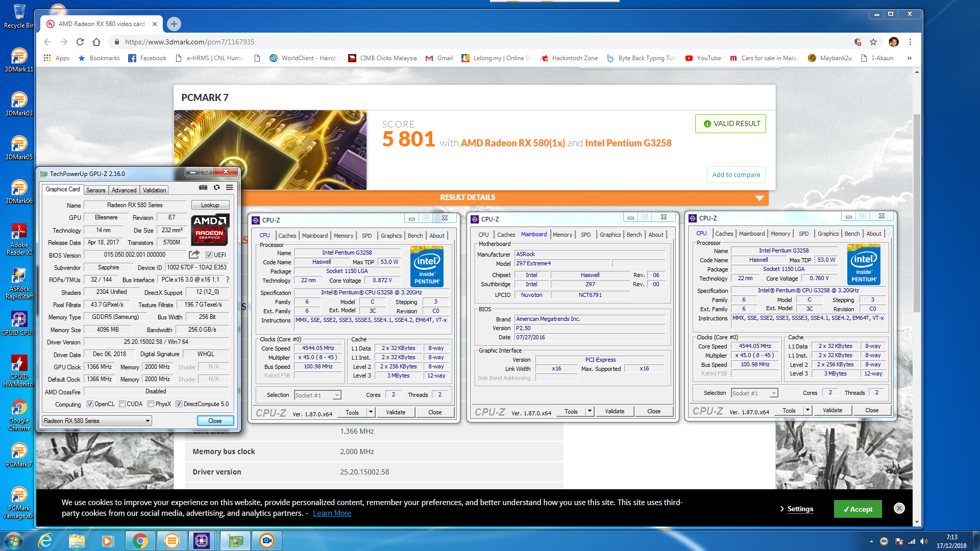Open Socket #1 selection dropdown in left CPU-Z
The height and width of the screenshot is (551, 980).
[x=318, y=395]
